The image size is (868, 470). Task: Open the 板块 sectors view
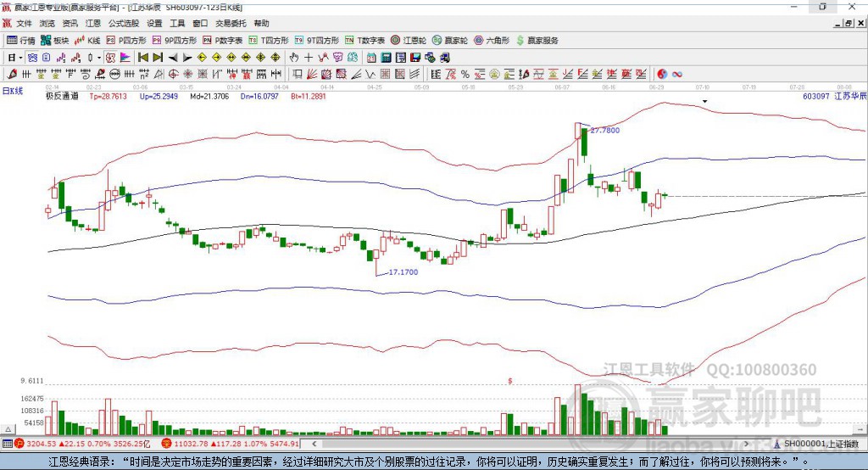tap(54, 41)
